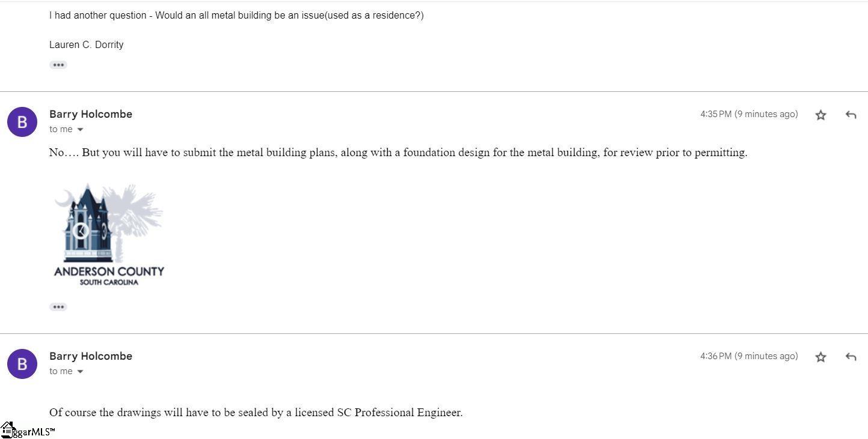Open the Anderson County South Carolina logo image

click(109, 234)
